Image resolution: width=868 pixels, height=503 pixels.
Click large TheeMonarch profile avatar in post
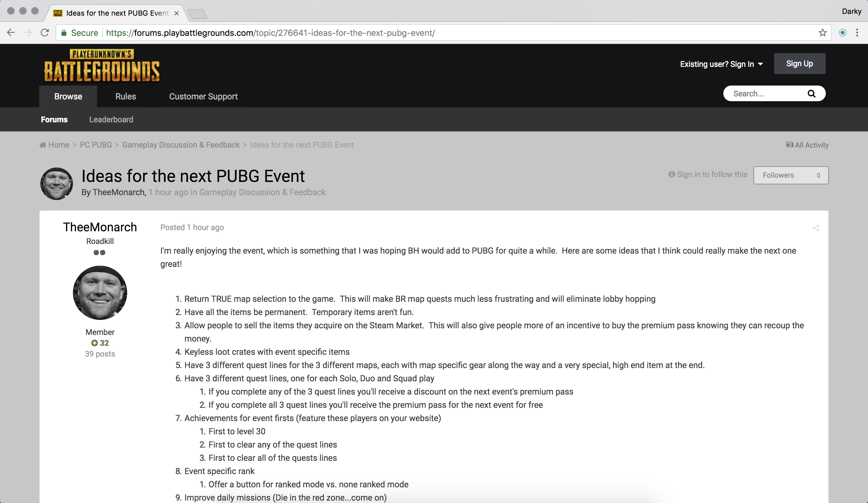pos(100,292)
